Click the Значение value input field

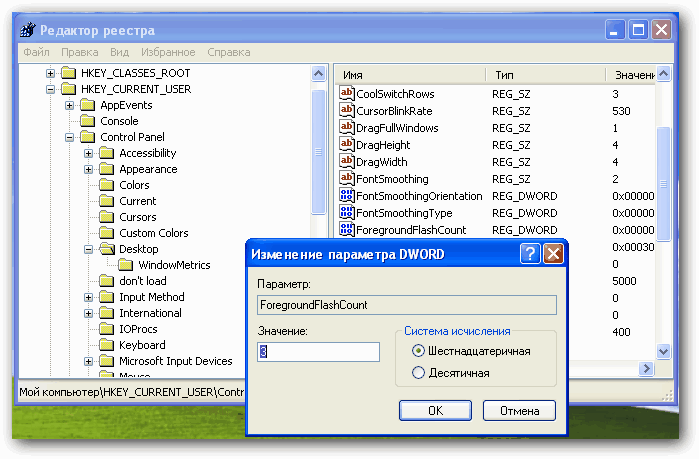[x=318, y=352]
